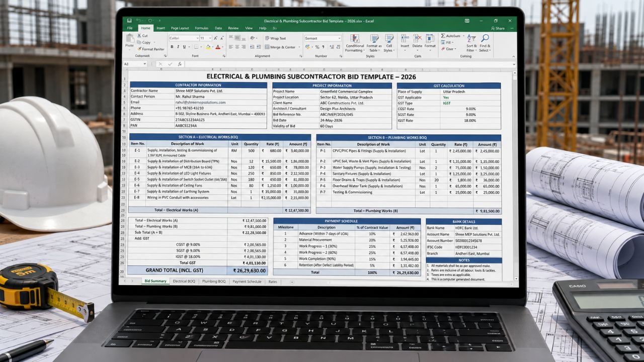Click the Undo arrow in quick access toolbar
The height and width of the screenshot is (362, 644).
138,21
